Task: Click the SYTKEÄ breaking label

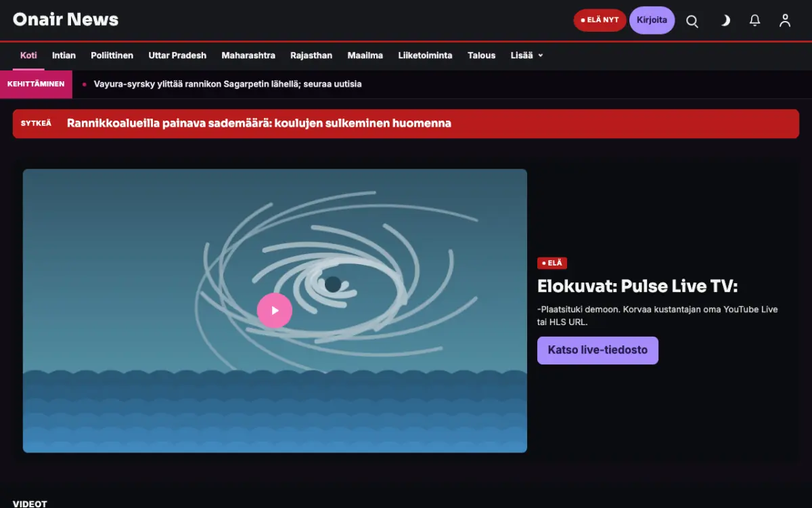Action: pos(36,123)
